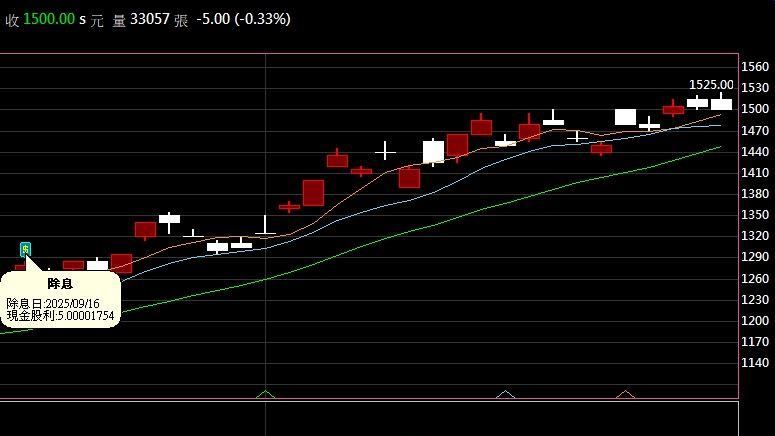The height and width of the screenshot is (436, 775).
Task: Select the last white candlestick below the 1525.00 label
Action: (x=721, y=103)
